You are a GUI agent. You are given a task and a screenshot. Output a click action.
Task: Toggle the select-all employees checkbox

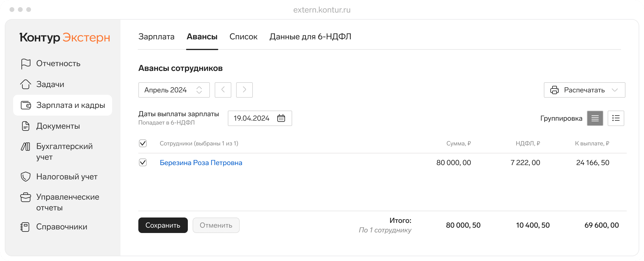click(x=143, y=143)
